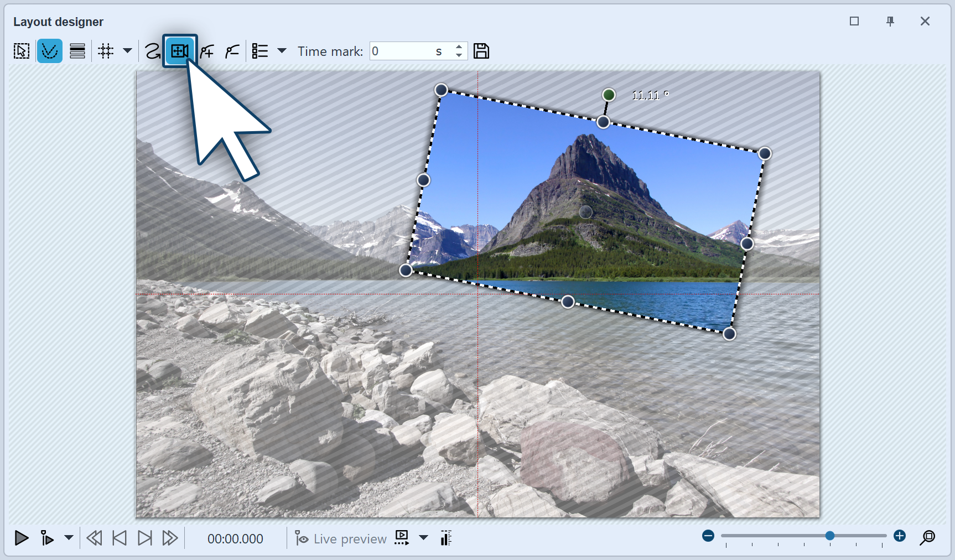Save the current layout
Screen dimensions: 955x560
tap(481, 50)
